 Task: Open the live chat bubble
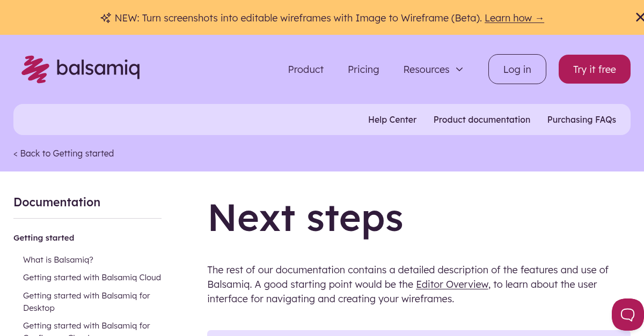[629, 315]
